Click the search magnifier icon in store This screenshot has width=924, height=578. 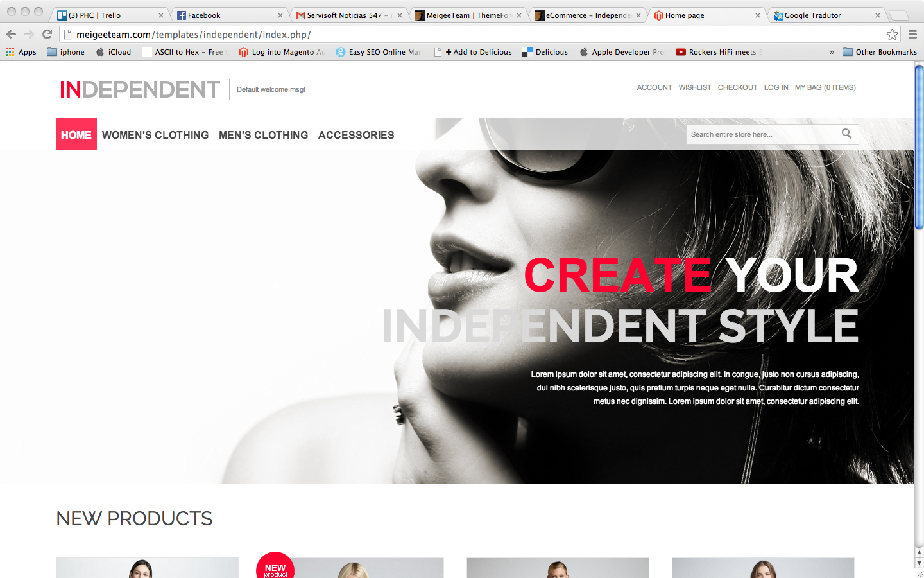tap(846, 134)
